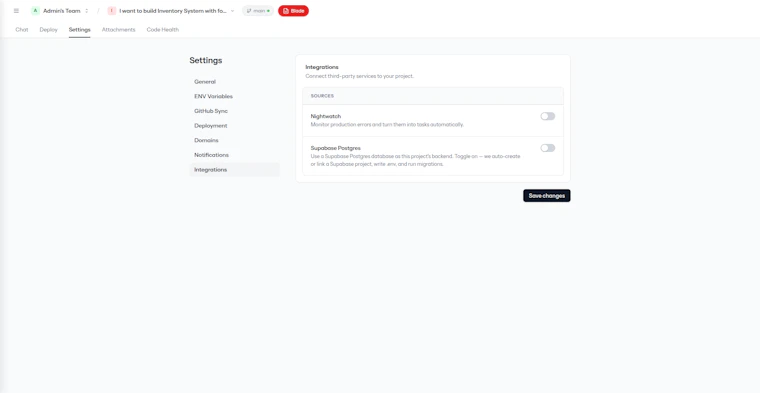Click the Admin's Team avatar icon
The image size is (760, 393).
pos(35,11)
